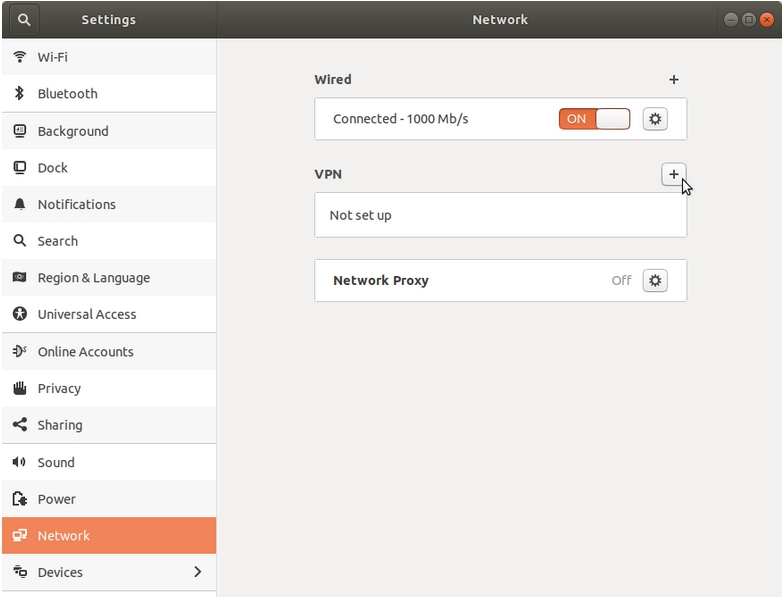Viewport: 783px width, 597px height.
Task: Click the Bluetooth symbol icon
Action: 19,93
